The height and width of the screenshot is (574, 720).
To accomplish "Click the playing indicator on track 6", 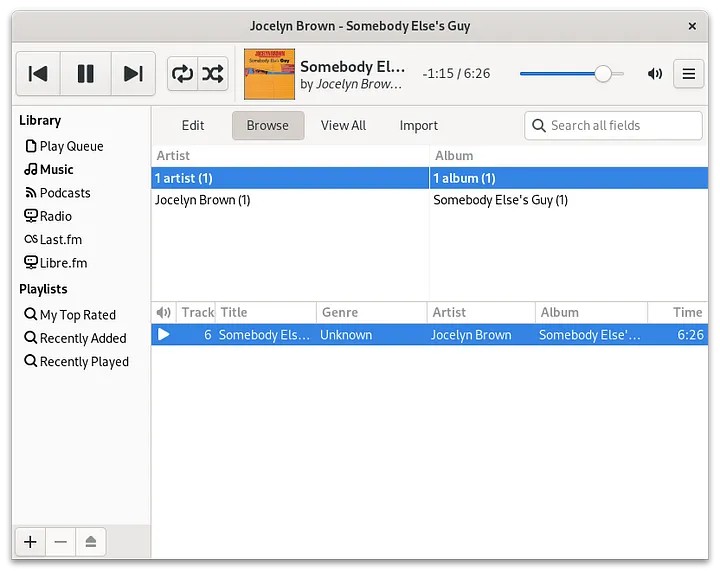I will 163,334.
